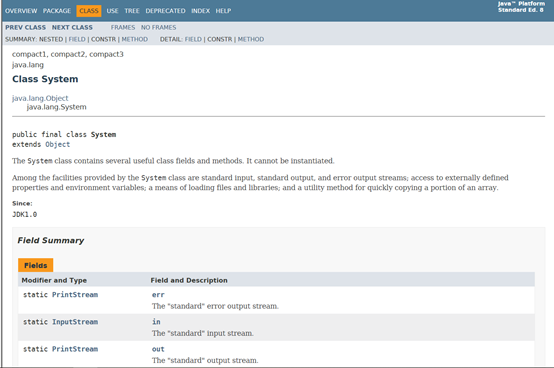Viewport: 554px width, 368px height.
Task: Open the TREE hierarchy page
Action: (132, 11)
